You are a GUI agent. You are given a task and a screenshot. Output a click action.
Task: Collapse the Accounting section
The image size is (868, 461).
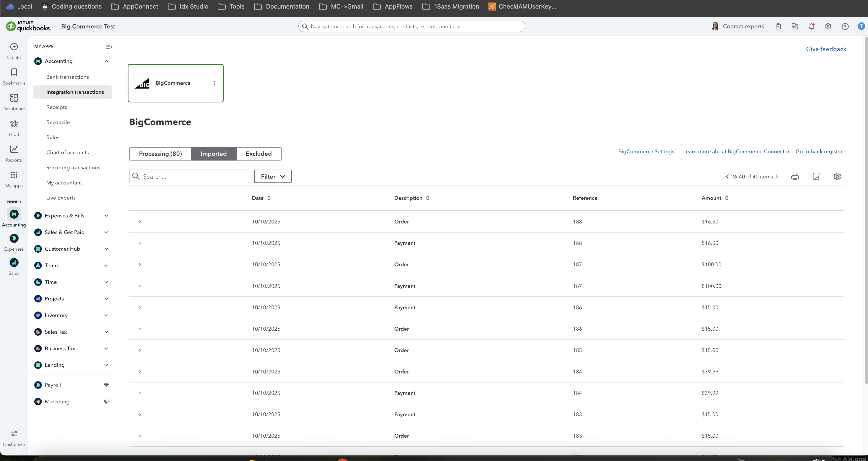[x=106, y=61]
